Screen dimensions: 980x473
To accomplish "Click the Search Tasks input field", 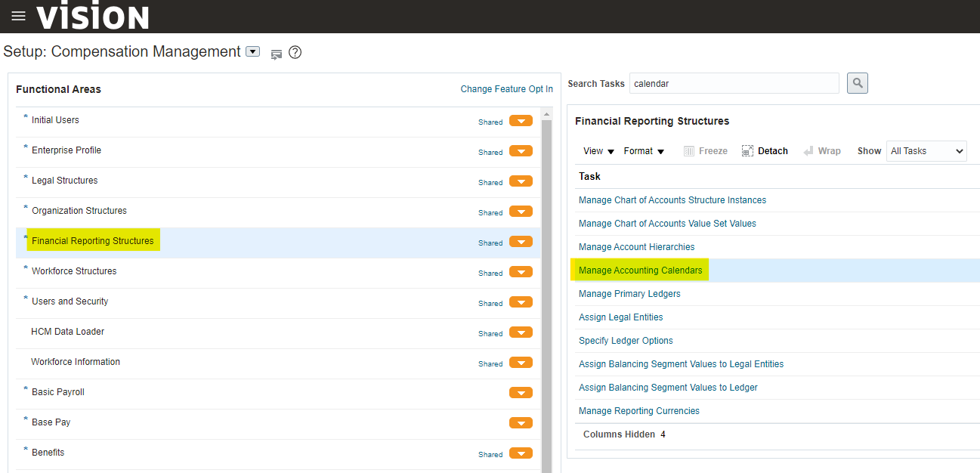I will (x=734, y=83).
